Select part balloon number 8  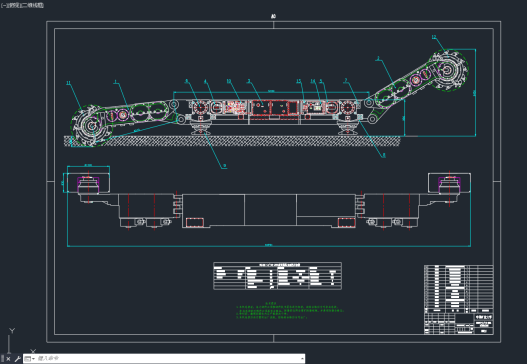click(x=384, y=155)
